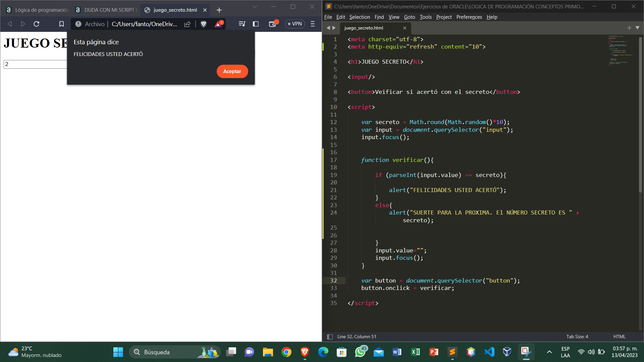Open Microsoft Edge from taskbar

click(323, 352)
